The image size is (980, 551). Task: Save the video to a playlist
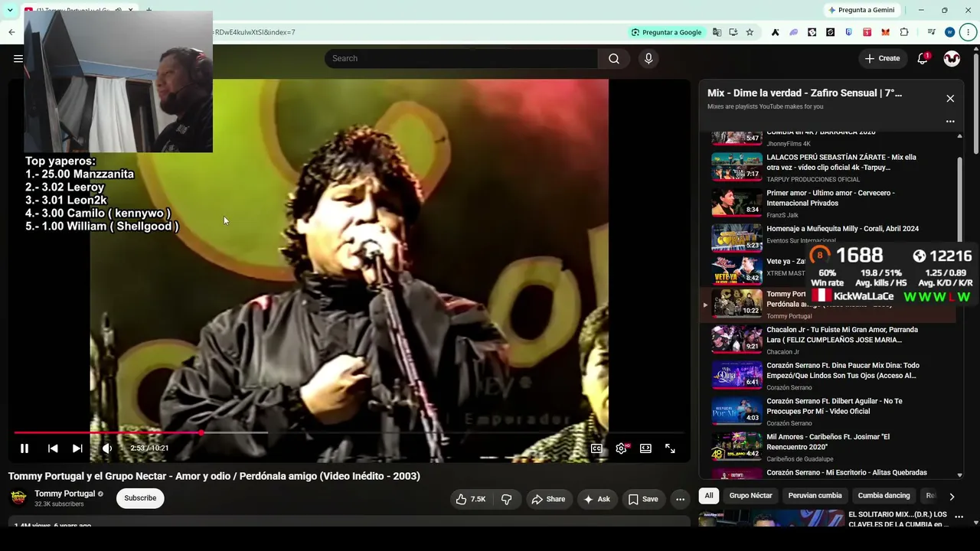642,499
